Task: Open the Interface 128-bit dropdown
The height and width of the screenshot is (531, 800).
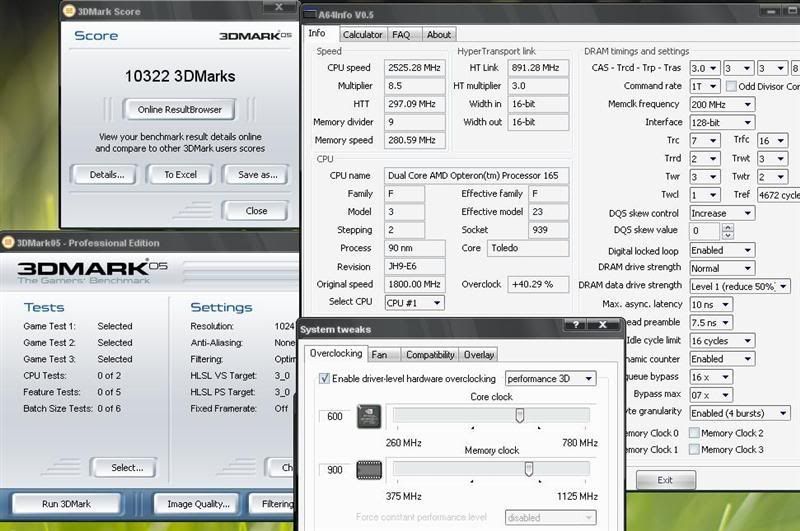Action: pyautogui.click(x=722, y=122)
